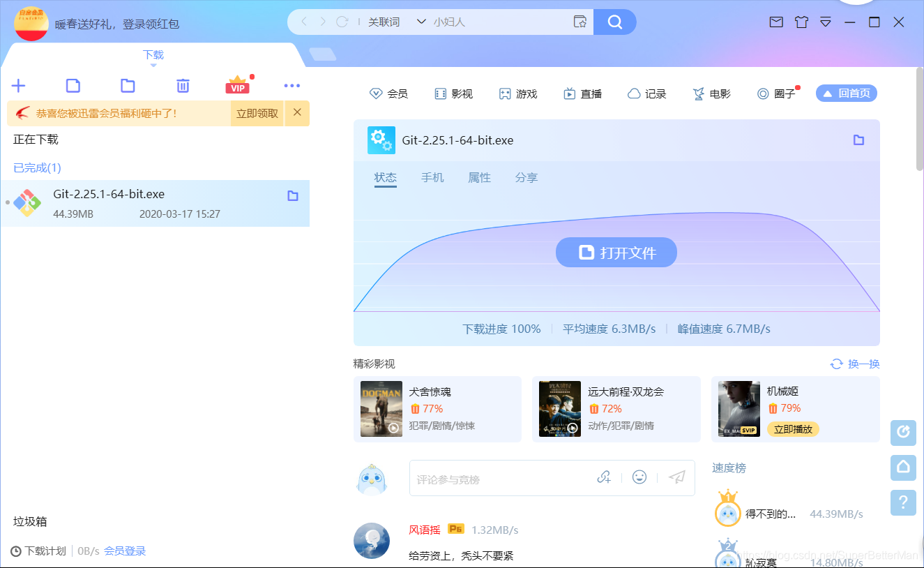Open folder icon in the detail header
The width and height of the screenshot is (924, 568).
point(858,140)
